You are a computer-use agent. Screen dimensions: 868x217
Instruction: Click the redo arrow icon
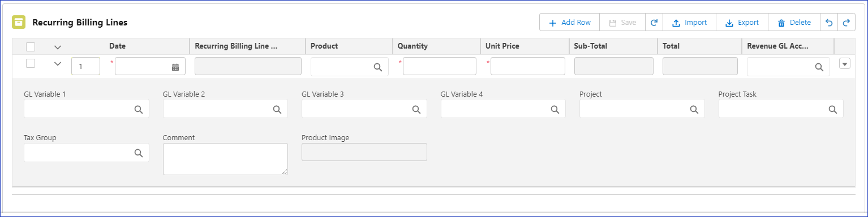[846, 23]
